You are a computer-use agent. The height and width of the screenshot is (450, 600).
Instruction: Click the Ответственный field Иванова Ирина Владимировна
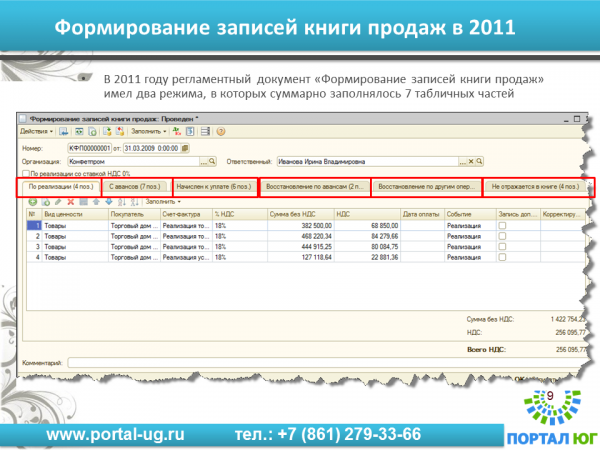pos(368,161)
